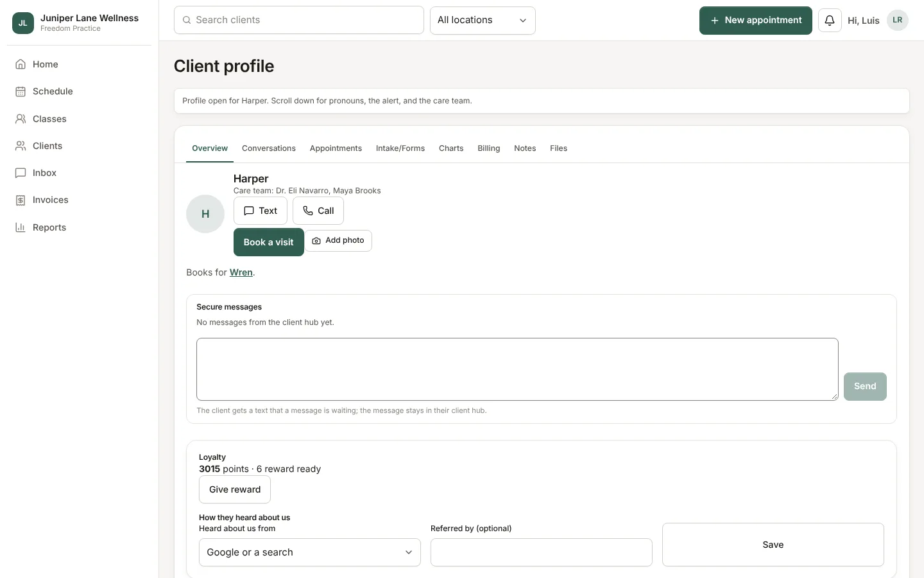Click the Add photo button
Screen dimensions: 924x578
click(x=338, y=241)
